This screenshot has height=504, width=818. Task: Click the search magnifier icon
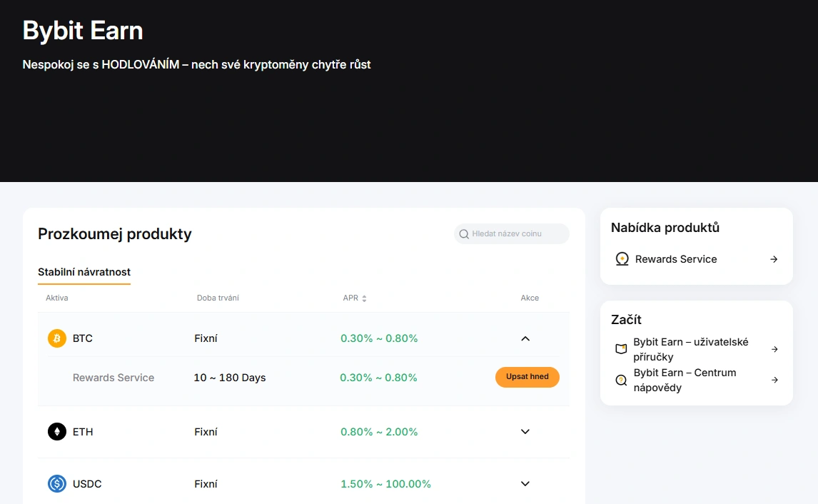pyautogui.click(x=464, y=234)
